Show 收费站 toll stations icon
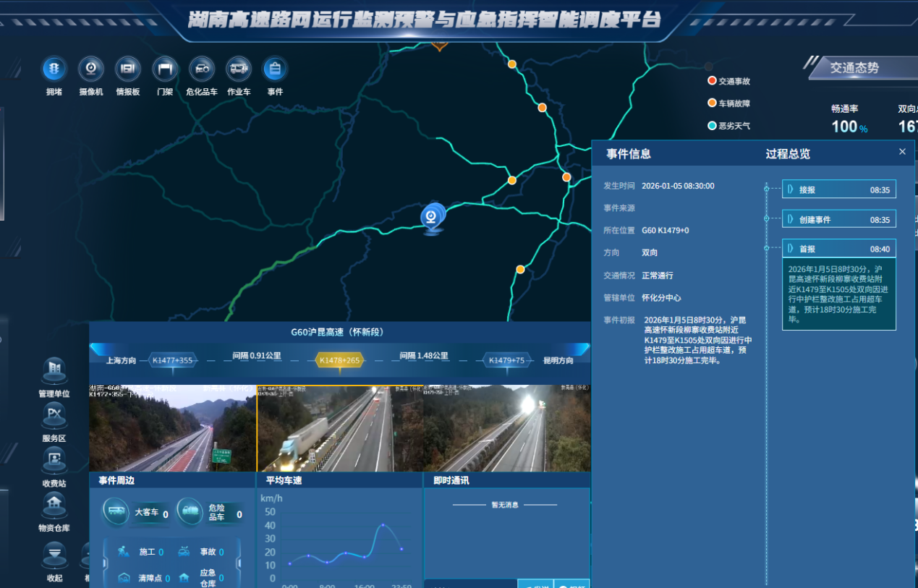This screenshot has width=918, height=588. [x=54, y=460]
